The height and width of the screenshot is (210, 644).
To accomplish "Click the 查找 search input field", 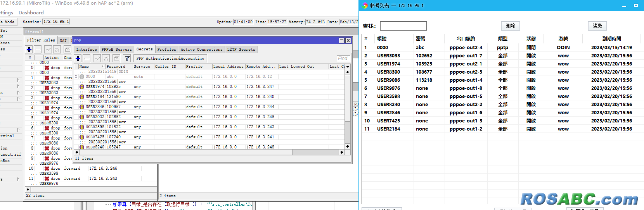I will [403, 26].
